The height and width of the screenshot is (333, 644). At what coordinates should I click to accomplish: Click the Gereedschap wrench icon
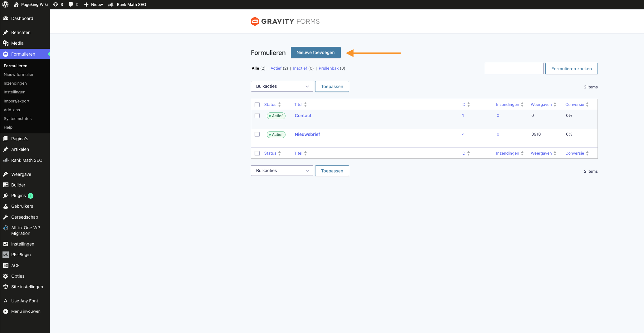pos(6,217)
